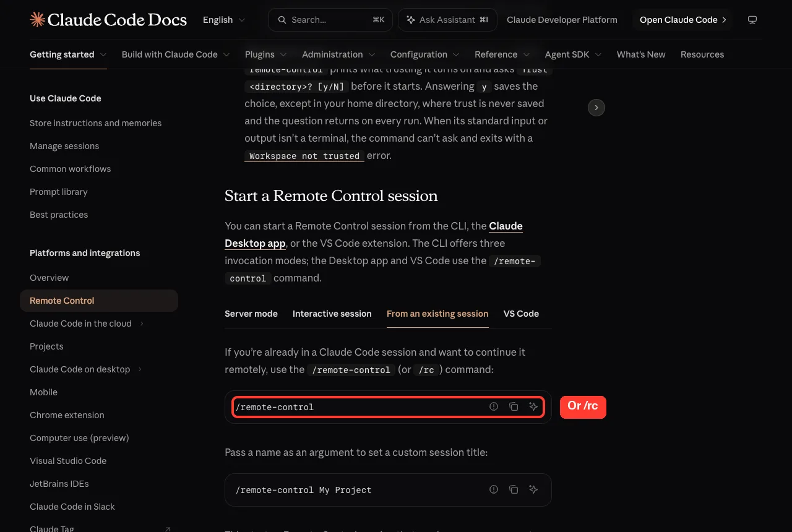Viewport: 792px width, 532px height.
Task: Click info icon on /remote-control code block
Action: [494, 406]
